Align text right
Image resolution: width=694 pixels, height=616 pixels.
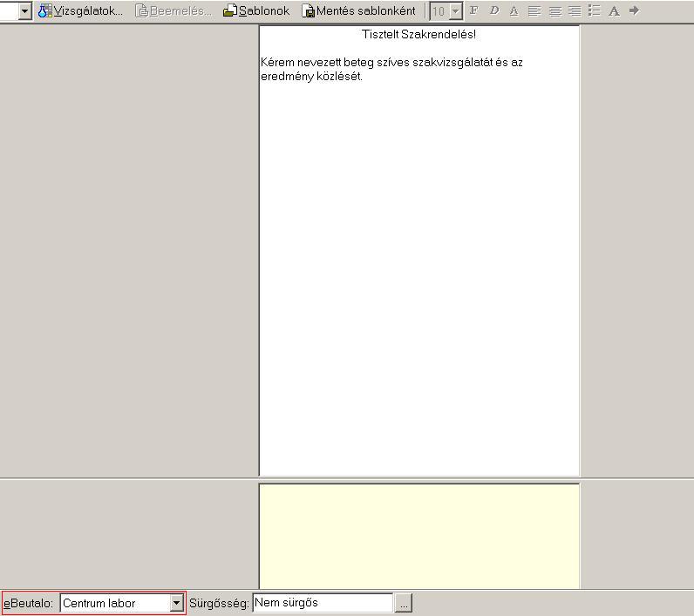tap(575, 10)
